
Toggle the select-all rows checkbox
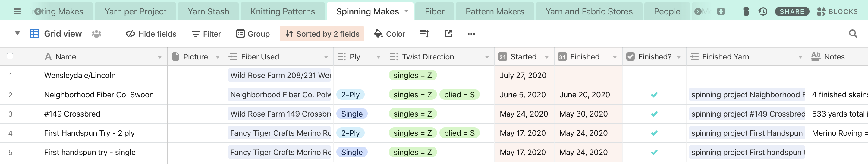(10, 56)
